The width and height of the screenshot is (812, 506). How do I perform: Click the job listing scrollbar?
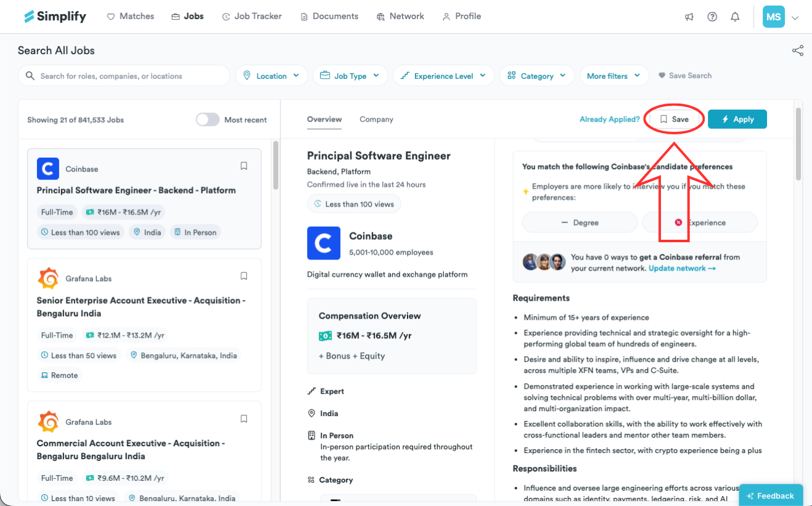(x=276, y=165)
